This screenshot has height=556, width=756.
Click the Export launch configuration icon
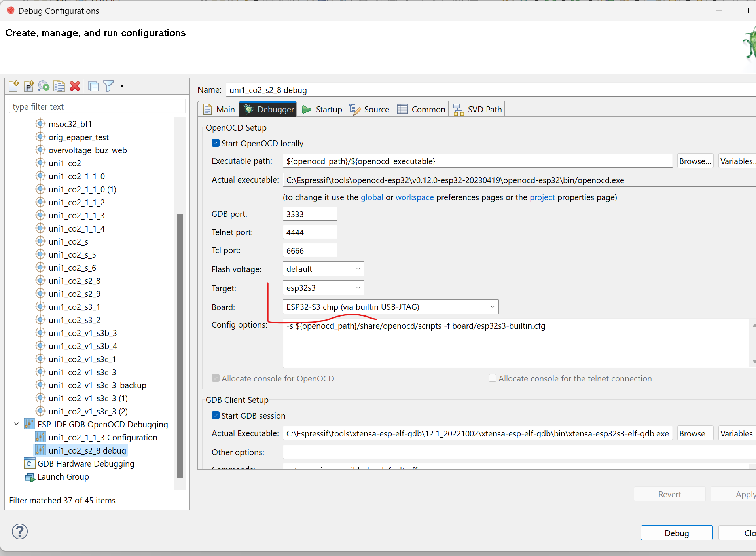44,86
